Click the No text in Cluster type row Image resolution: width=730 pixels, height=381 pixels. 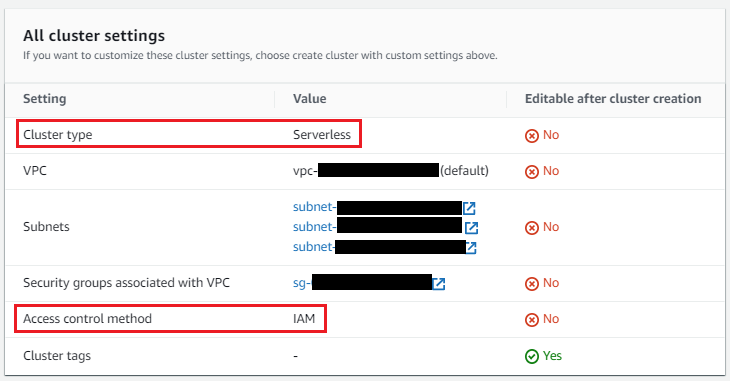pos(551,135)
